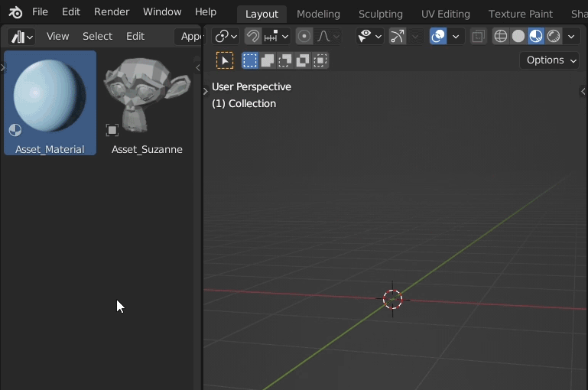Select the Asset_Material thumbnail
The image size is (588, 390).
[50, 96]
